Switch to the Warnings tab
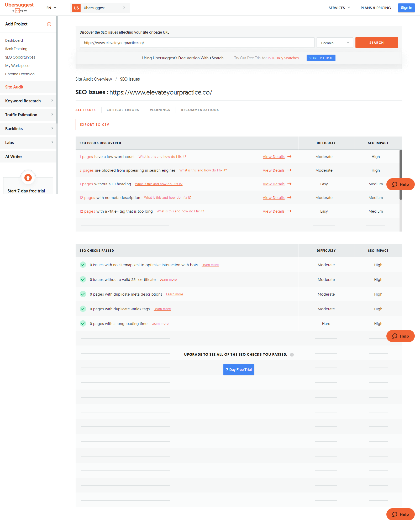The image size is (420, 524). pyautogui.click(x=160, y=110)
